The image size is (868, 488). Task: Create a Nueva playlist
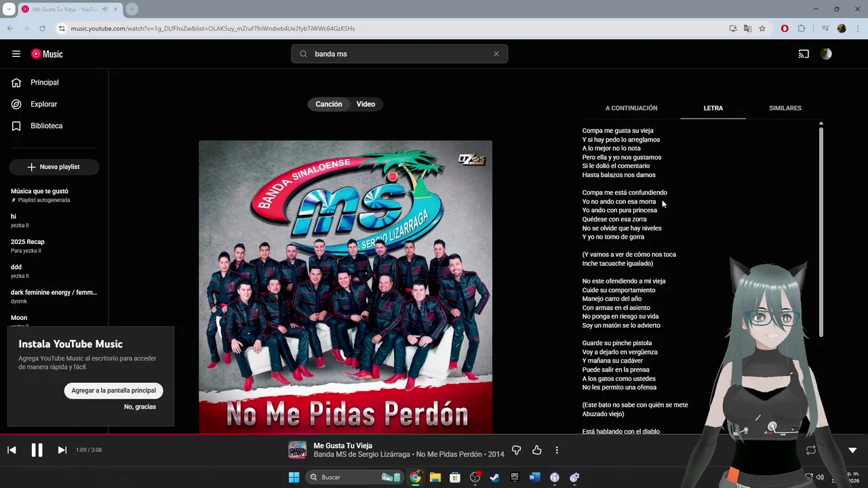tap(54, 167)
